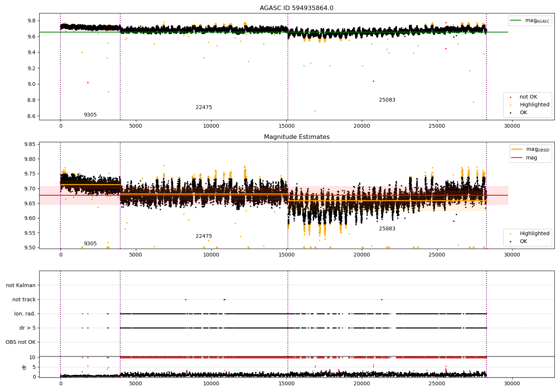Select the '9.0' y-tick in top plot
560x392 pixels.
tap(32, 84)
